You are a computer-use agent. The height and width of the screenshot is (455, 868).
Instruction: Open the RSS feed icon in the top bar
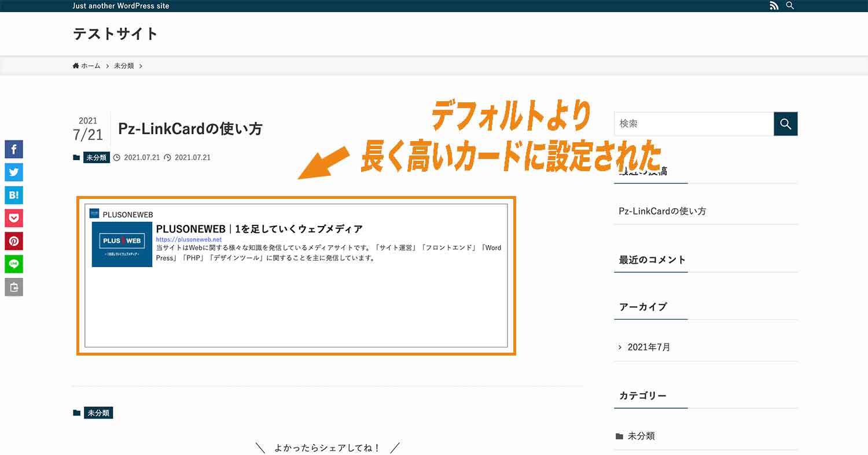[x=774, y=6]
